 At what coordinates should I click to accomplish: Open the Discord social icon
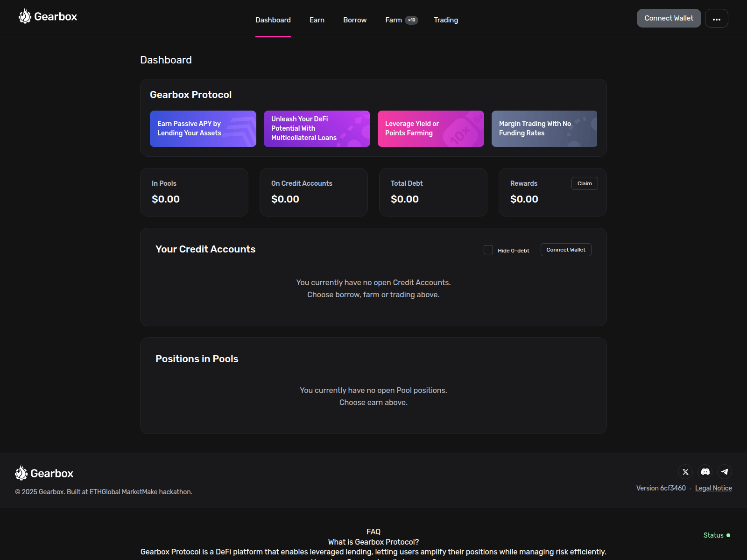705,472
